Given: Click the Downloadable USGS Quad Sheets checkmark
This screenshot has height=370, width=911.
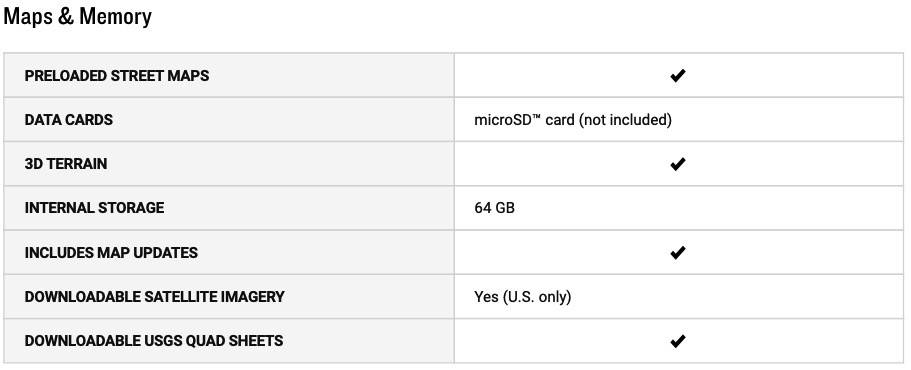Looking at the screenshot, I should tap(677, 341).
